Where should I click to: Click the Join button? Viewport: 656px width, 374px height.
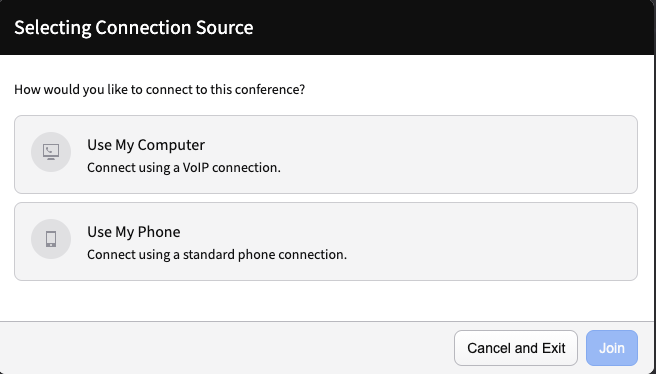point(612,348)
